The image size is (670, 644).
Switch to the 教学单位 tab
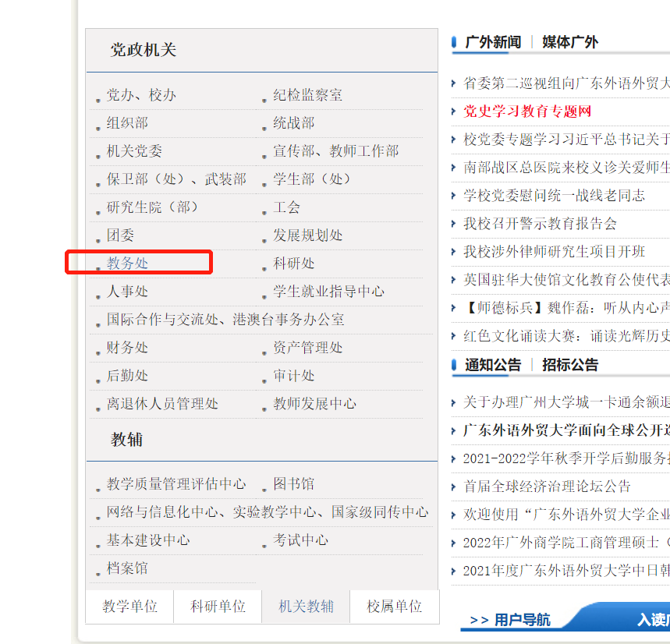tap(130, 607)
